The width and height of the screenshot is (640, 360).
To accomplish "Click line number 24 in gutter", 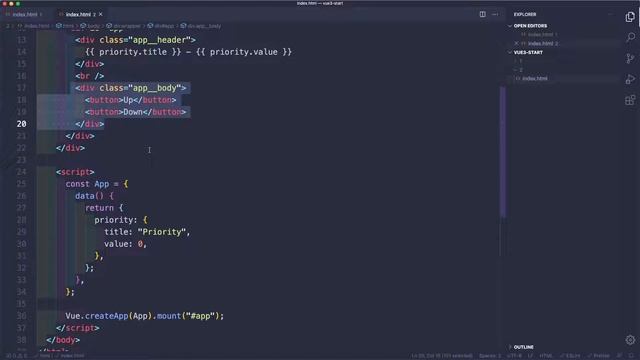I will pos(22,172).
